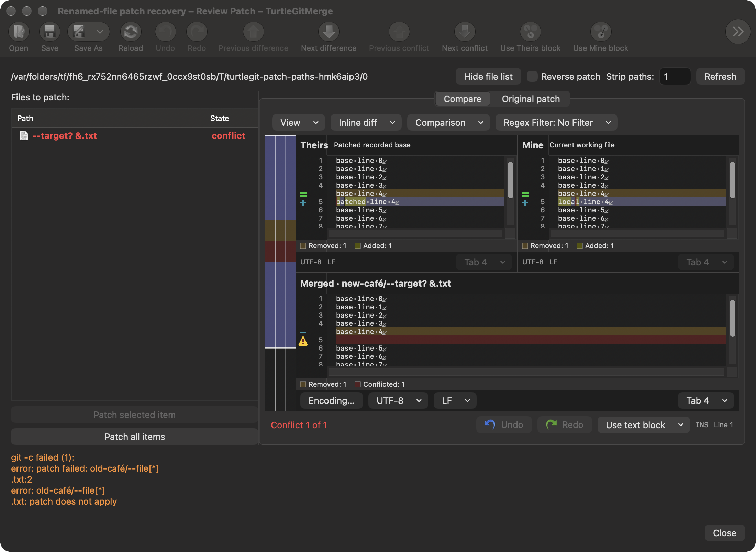Expand the Save As options arrow

(x=100, y=32)
